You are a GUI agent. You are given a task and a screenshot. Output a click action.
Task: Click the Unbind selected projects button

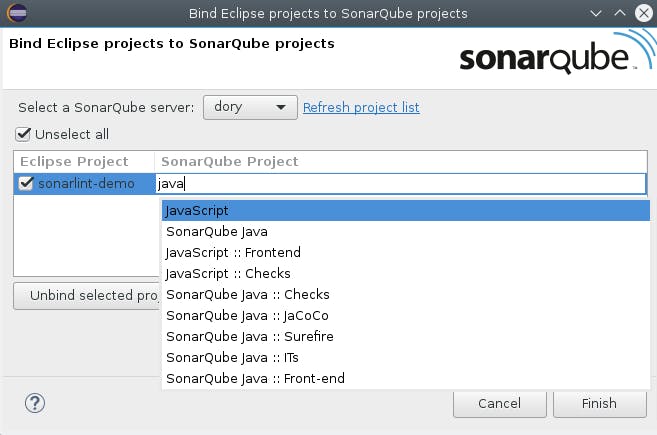[88, 296]
